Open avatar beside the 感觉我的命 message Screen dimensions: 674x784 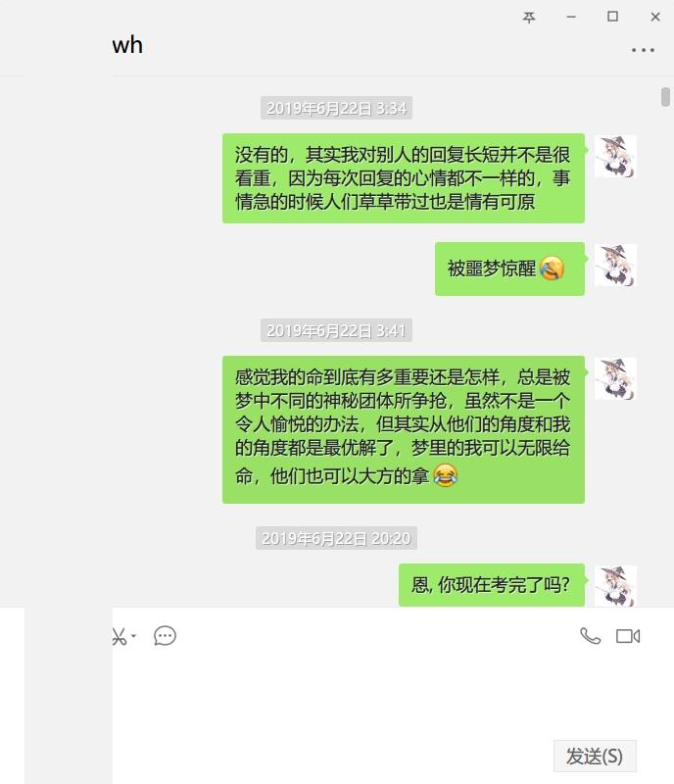pos(615,378)
